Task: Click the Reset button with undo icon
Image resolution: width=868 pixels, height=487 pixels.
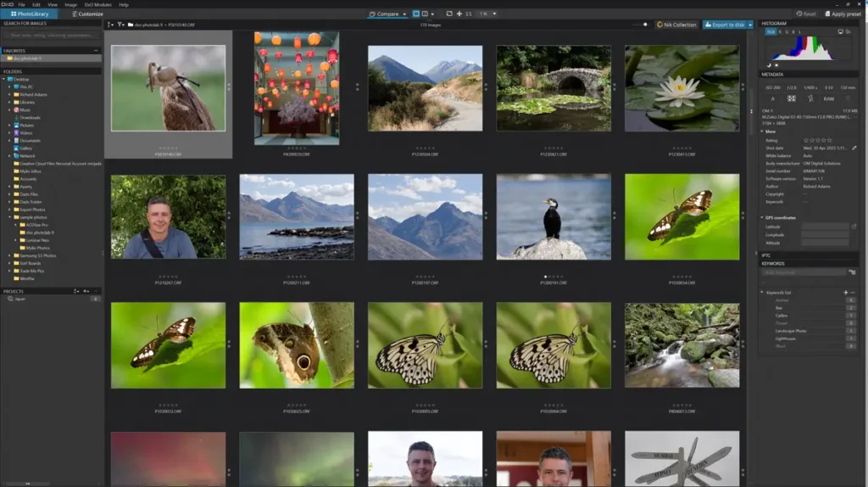Action: [x=806, y=14]
